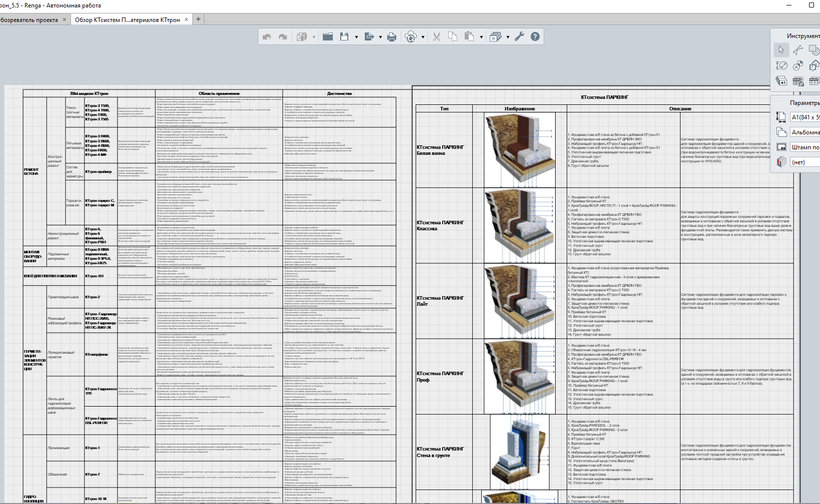The width and height of the screenshot is (820, 504).
Task: Select the arrow selection tool
Action: tap(781, 50)
